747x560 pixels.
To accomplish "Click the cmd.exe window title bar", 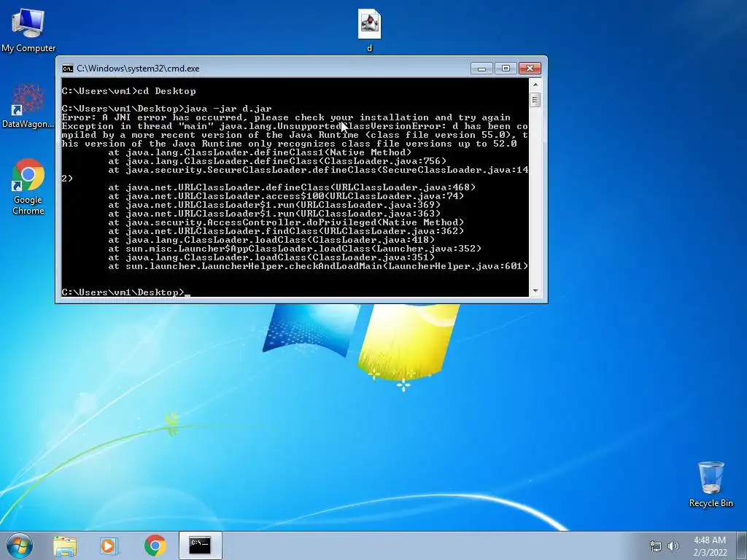I will click(267, 69).
